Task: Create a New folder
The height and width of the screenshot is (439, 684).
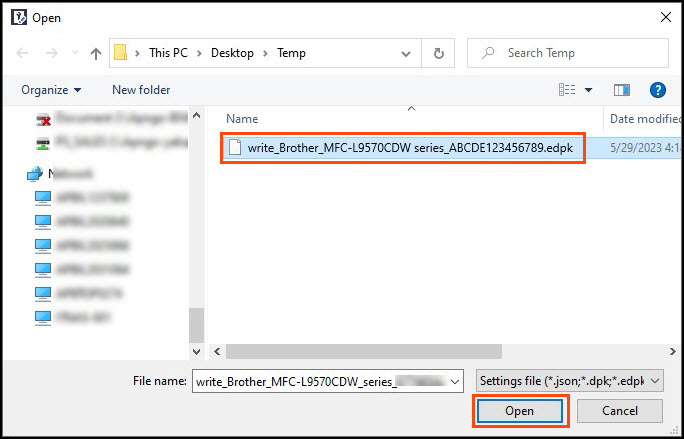Action: click(x=141, y=89)
